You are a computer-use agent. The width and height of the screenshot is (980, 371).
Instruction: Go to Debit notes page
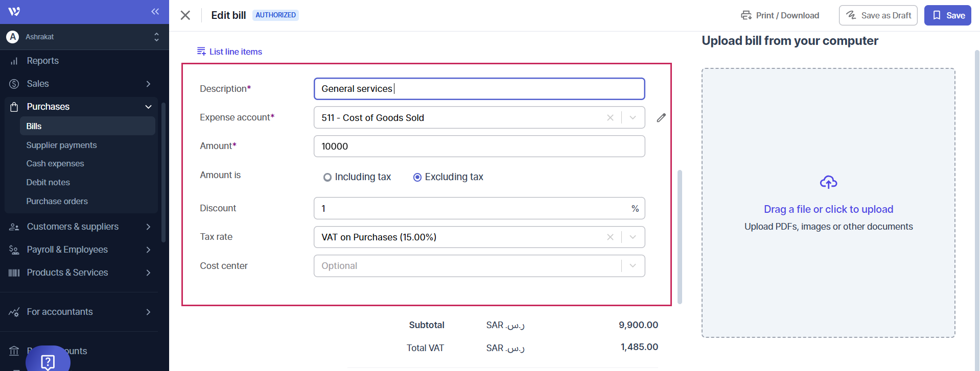point(48,183)
